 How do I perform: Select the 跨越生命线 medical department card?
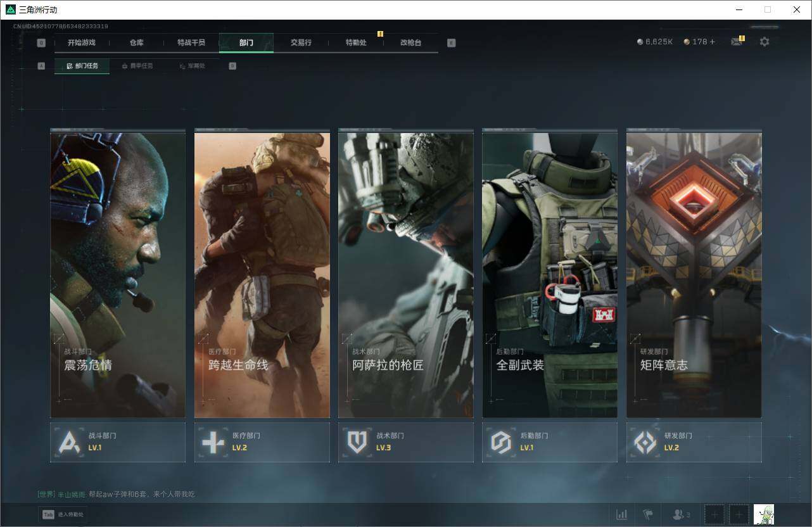(262, 274)
